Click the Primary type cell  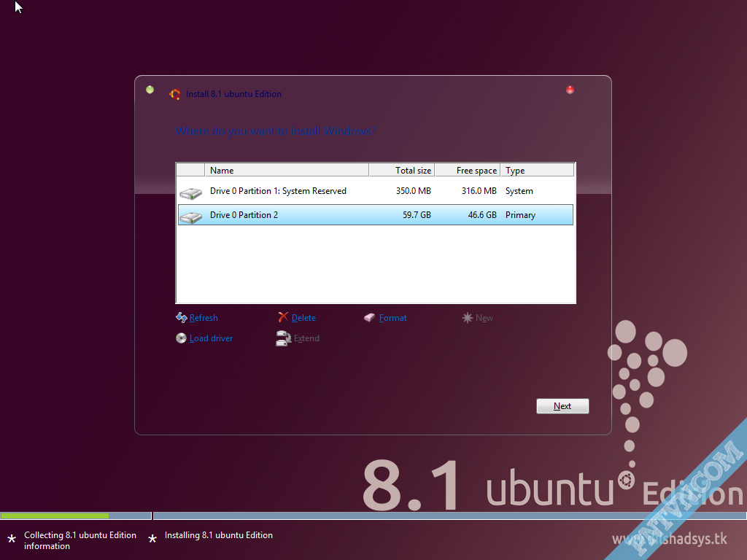(x=520, y=215)
